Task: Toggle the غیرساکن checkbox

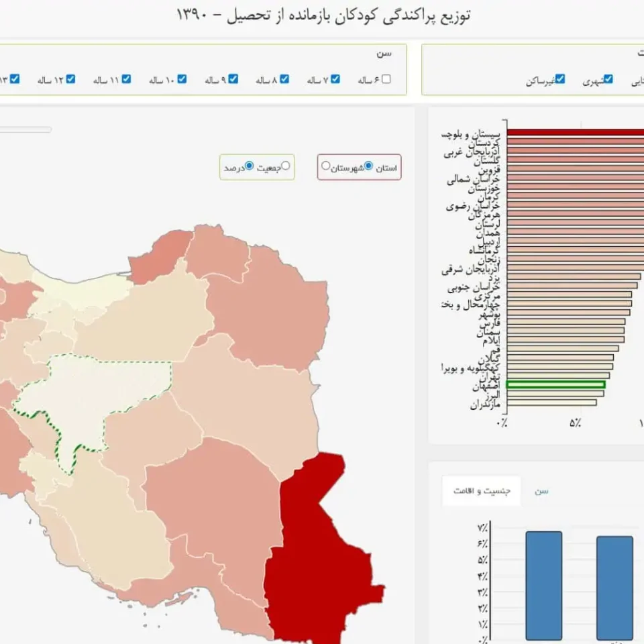Action: pos(560,79)
